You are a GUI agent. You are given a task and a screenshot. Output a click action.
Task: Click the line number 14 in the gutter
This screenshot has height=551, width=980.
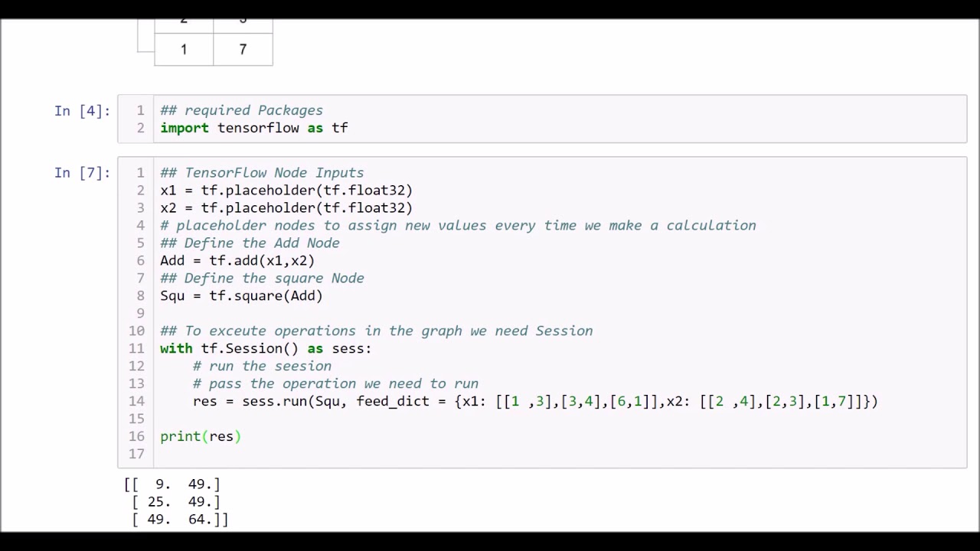tap(136, 401)
